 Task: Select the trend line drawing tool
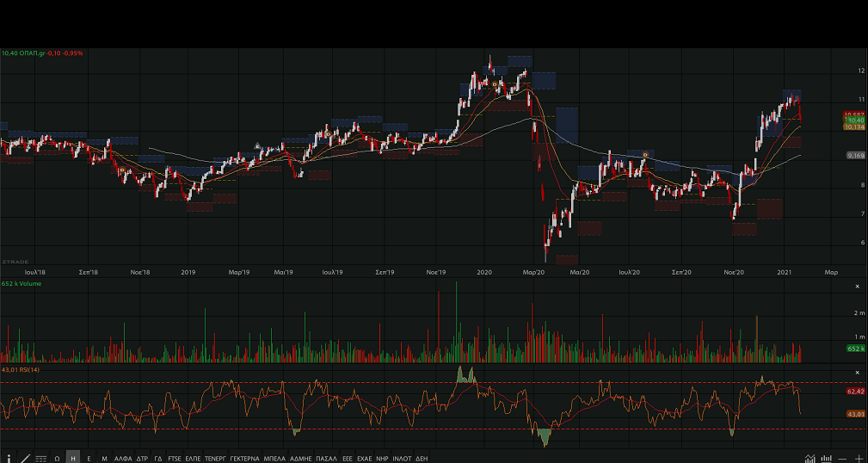click(x=25, y=459)
